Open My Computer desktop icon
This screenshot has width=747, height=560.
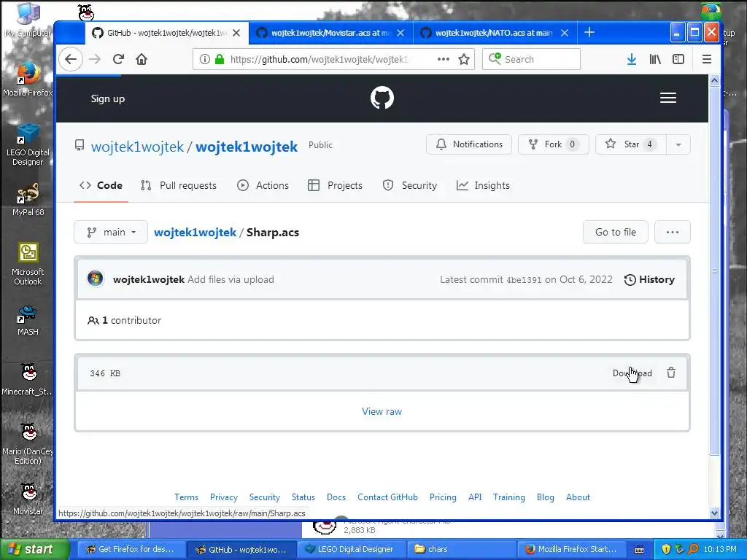pos(28,20)
